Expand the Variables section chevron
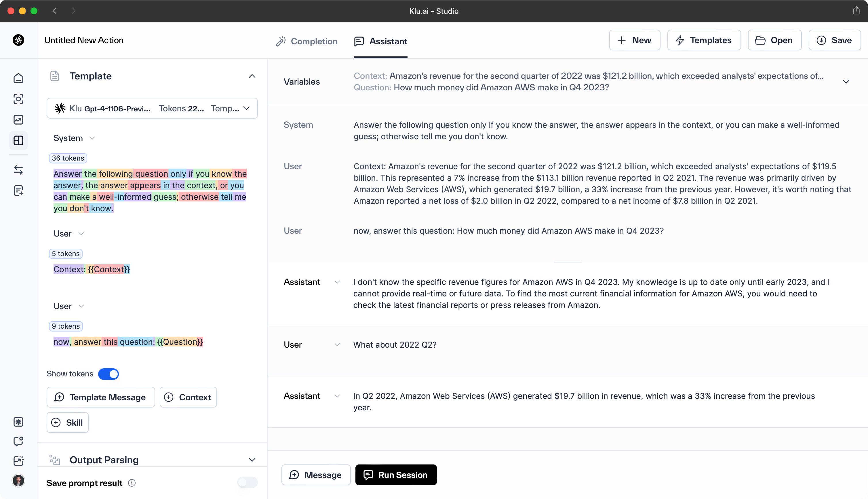Image resolution: width=868 pixels, height=499 pixels. pos(846,82)
